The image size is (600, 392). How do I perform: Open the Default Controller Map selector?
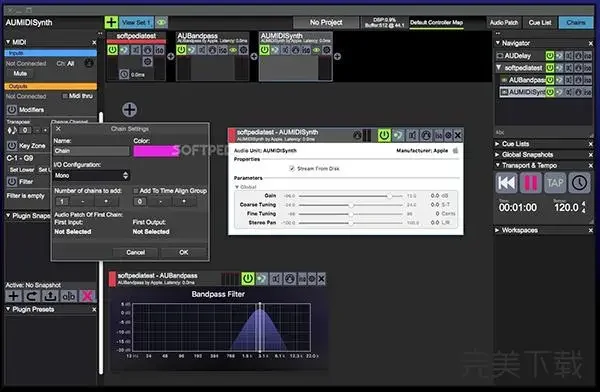pyautogui.click(x=436, y=23)
